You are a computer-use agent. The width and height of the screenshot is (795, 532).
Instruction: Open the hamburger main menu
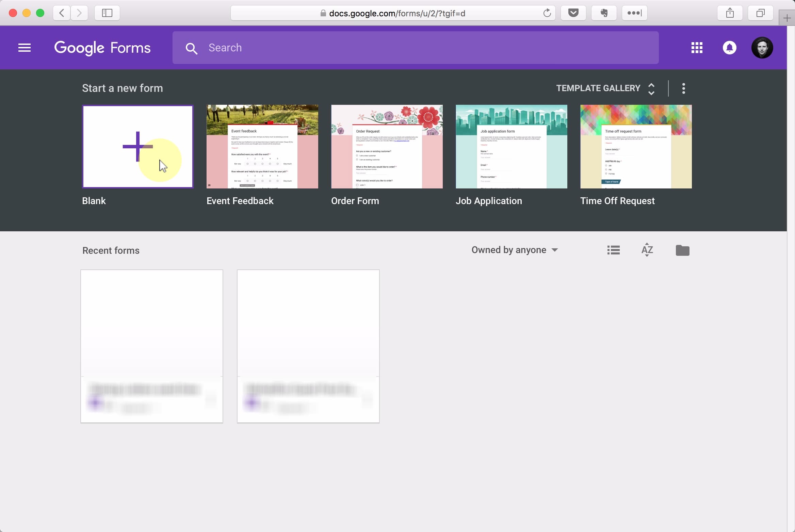click(25, 48)
